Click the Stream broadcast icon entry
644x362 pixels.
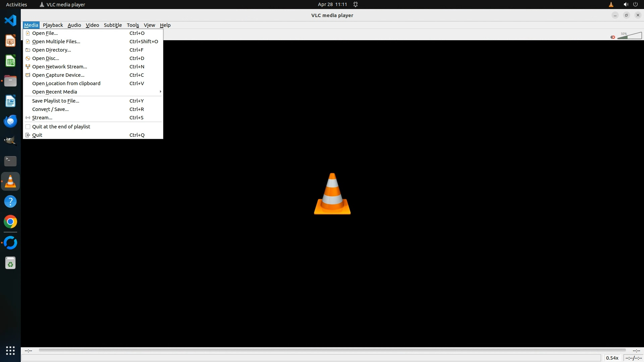[28, 118]
